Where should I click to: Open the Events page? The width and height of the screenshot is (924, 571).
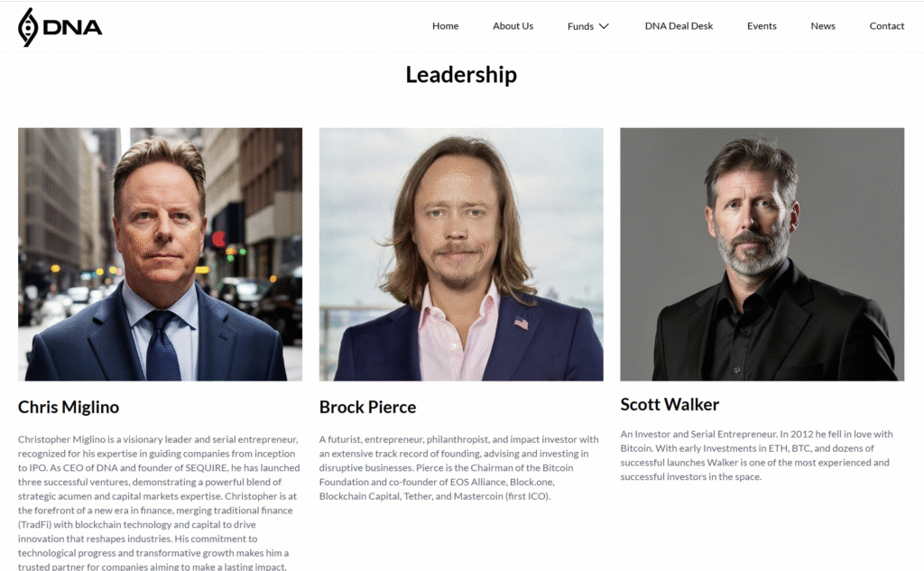click(762, 26)
